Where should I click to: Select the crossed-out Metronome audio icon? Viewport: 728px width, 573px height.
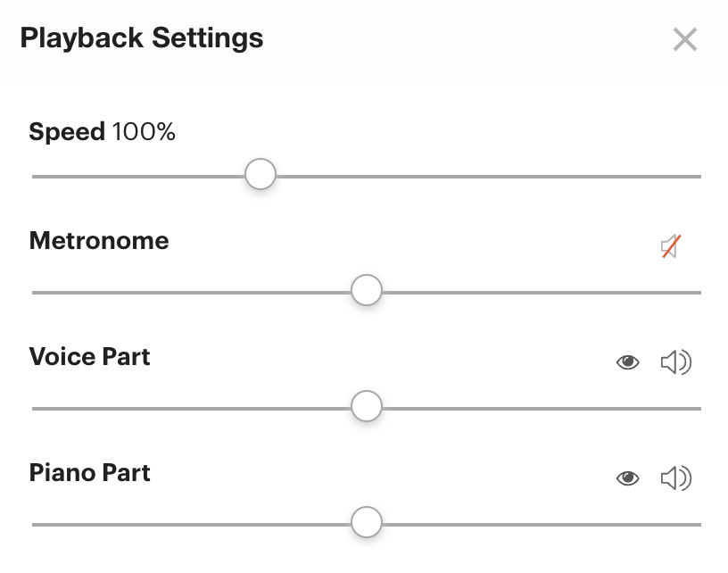(x=671, y=245)
